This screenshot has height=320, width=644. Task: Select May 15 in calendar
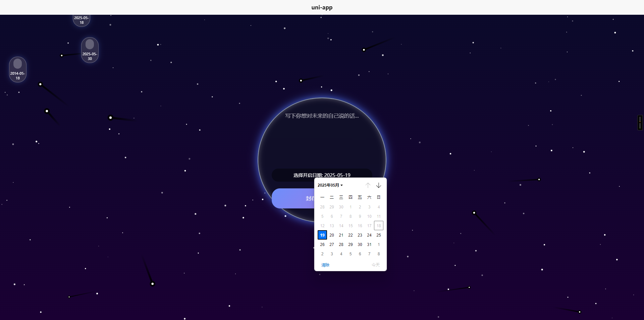pos(351,226)
